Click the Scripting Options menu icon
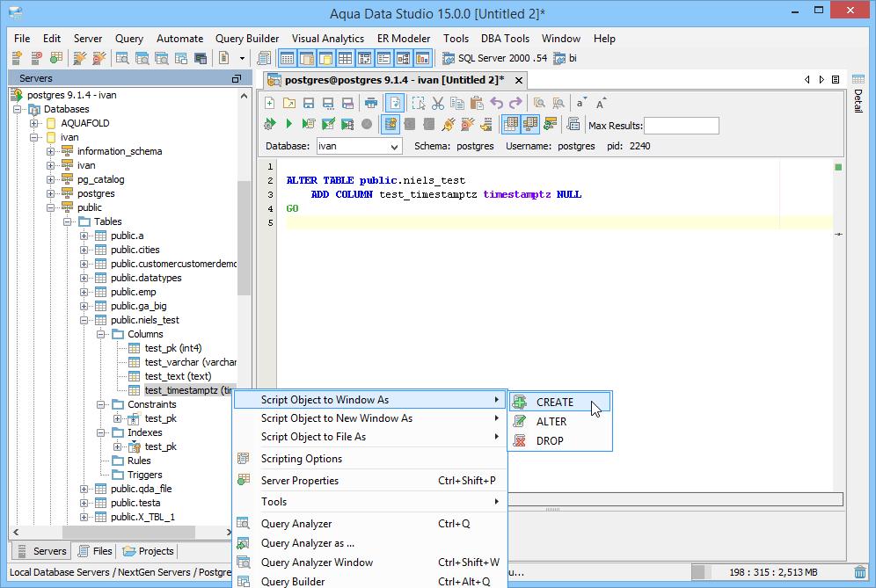Image resolution: width=876 pixels, height=588 pixels. pos(244,459)
